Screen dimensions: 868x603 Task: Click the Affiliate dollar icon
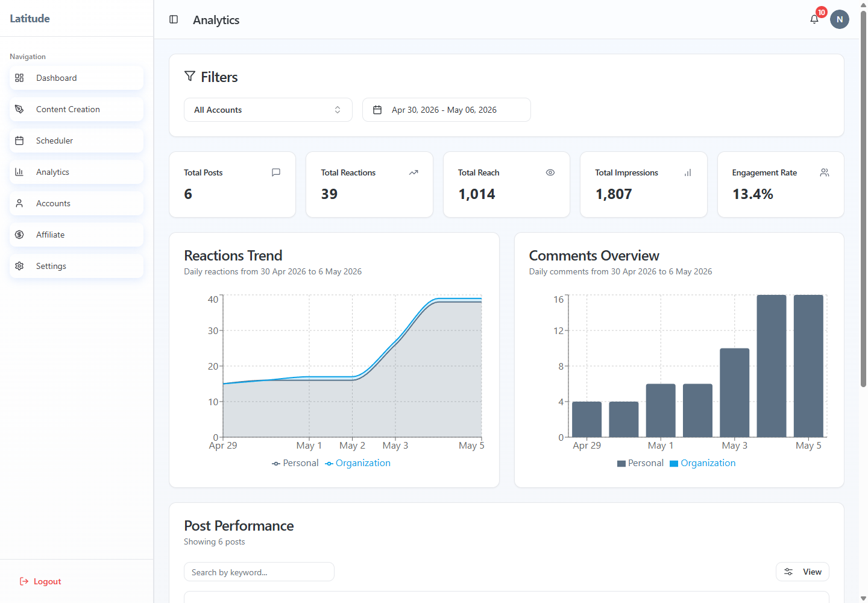19,235
